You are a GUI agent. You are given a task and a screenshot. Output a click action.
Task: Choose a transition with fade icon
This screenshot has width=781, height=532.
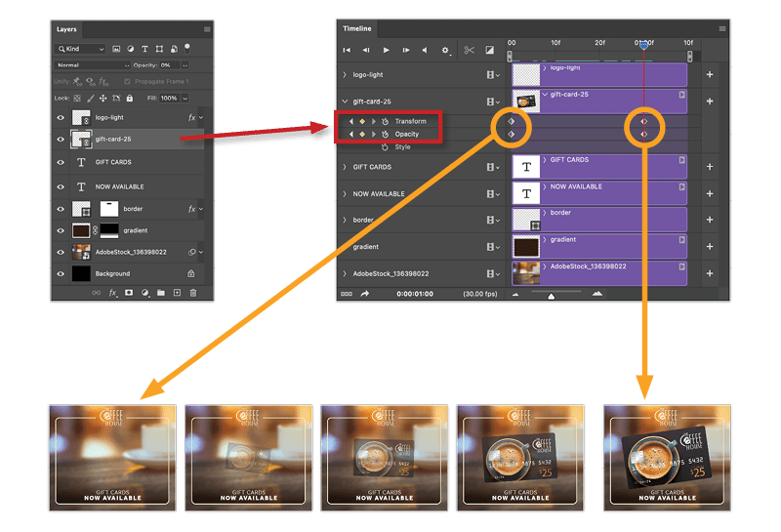click(x=490, y=50)
